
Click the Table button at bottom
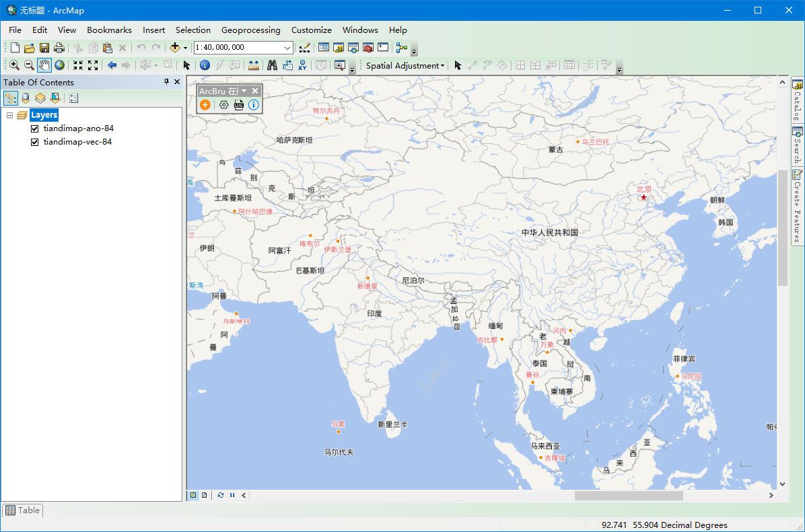pyautogui.click(x=23, y=510)
